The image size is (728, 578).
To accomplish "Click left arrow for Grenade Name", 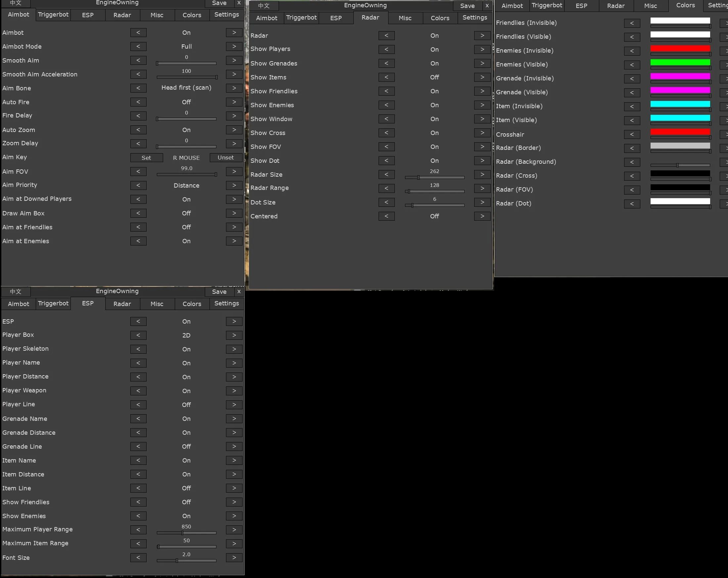I will click(138, 419).
